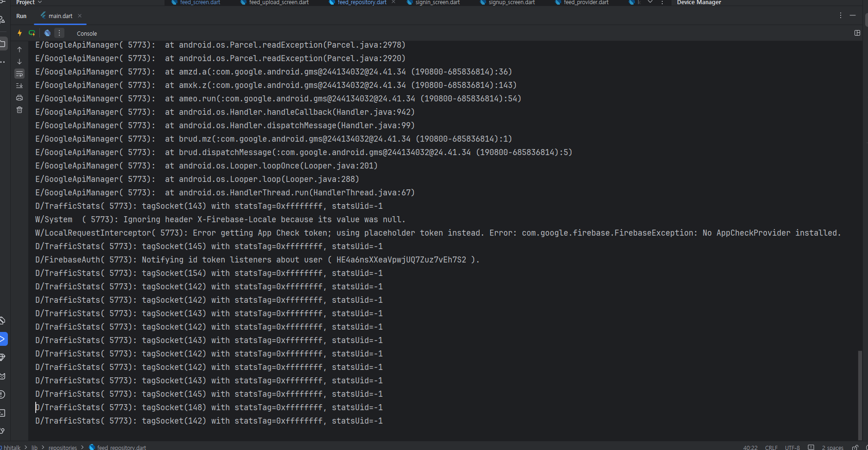Screen dimensions: 868x450
Task: Click the console layout settings icon
Action: [857, 33]
